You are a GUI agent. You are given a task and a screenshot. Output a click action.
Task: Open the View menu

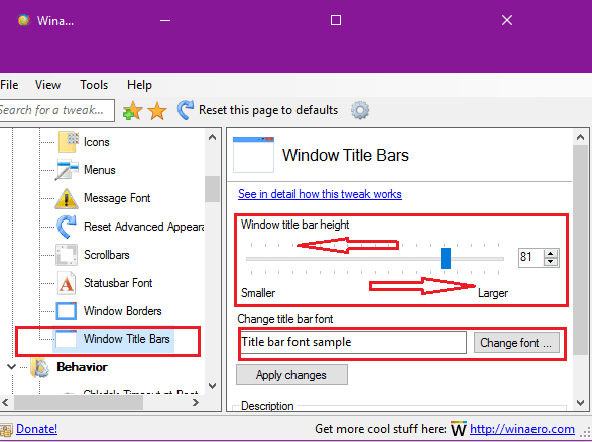tap(48, 85)
